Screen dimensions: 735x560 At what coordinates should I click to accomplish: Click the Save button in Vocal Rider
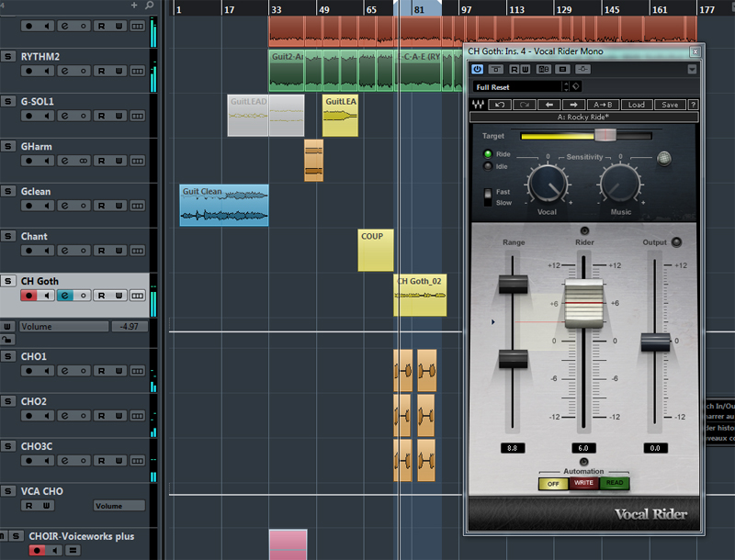[x=670, y=104]
